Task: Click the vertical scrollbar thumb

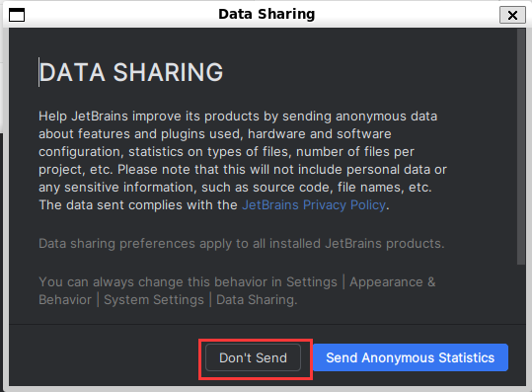Action: (521, 146)
